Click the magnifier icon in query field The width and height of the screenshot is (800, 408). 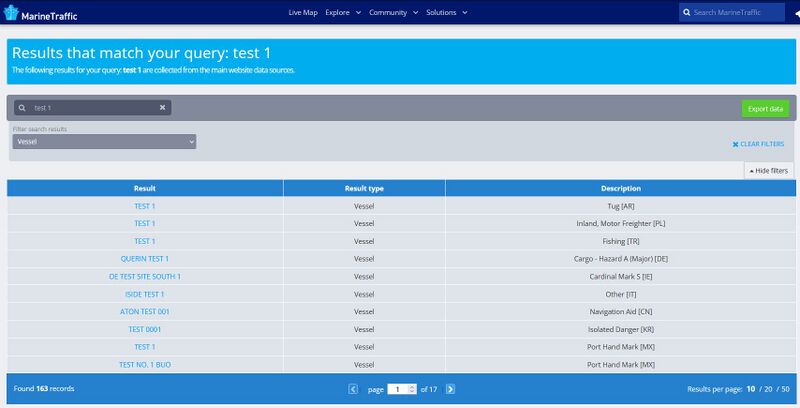coord(22,108)
